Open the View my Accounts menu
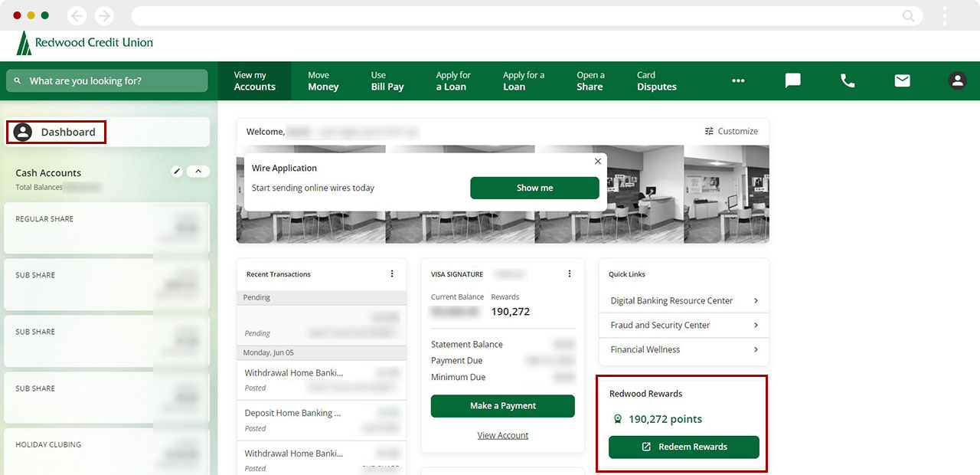Image resolution: width=980 pixels, height=475 pixels. [255, 80]
